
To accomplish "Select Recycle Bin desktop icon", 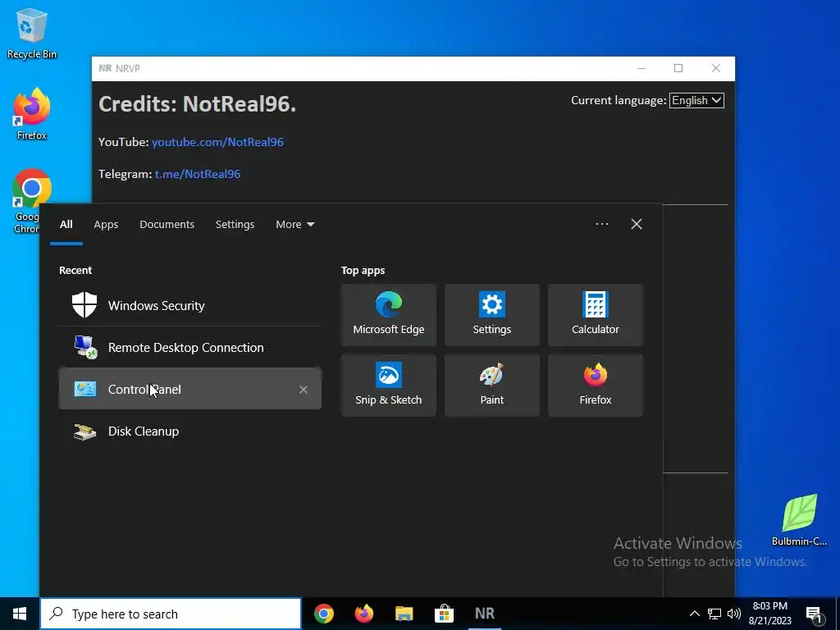I will tap(32, 34).
